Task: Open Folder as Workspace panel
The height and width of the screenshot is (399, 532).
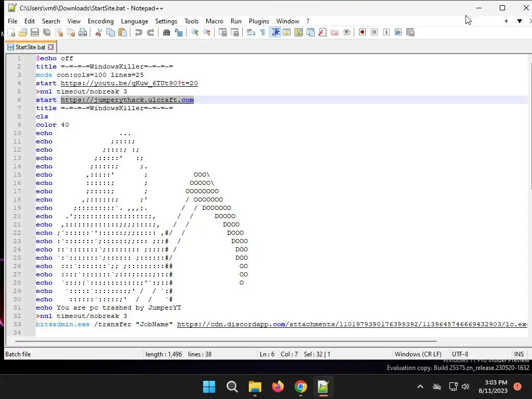Action: 335,33
